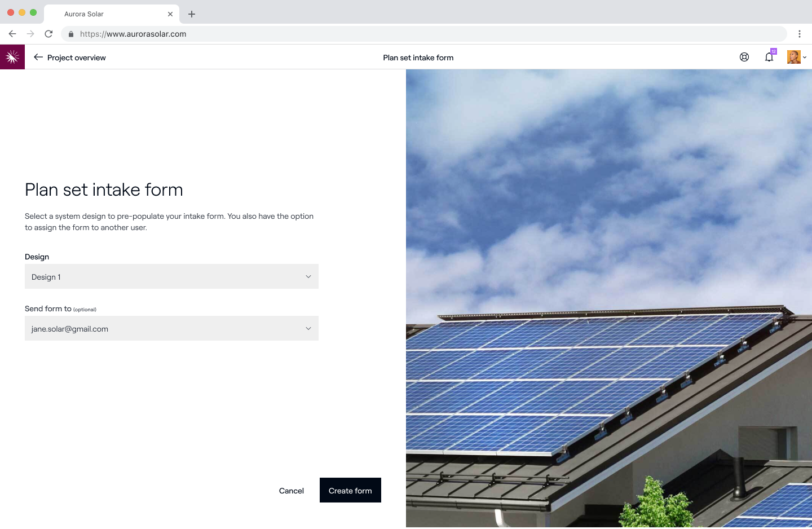Click the site padlock icon

[x=71, y=34]
